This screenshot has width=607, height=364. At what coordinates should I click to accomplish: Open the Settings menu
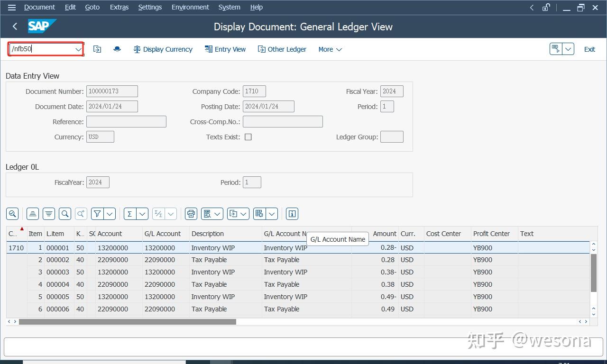click(150, 7)
